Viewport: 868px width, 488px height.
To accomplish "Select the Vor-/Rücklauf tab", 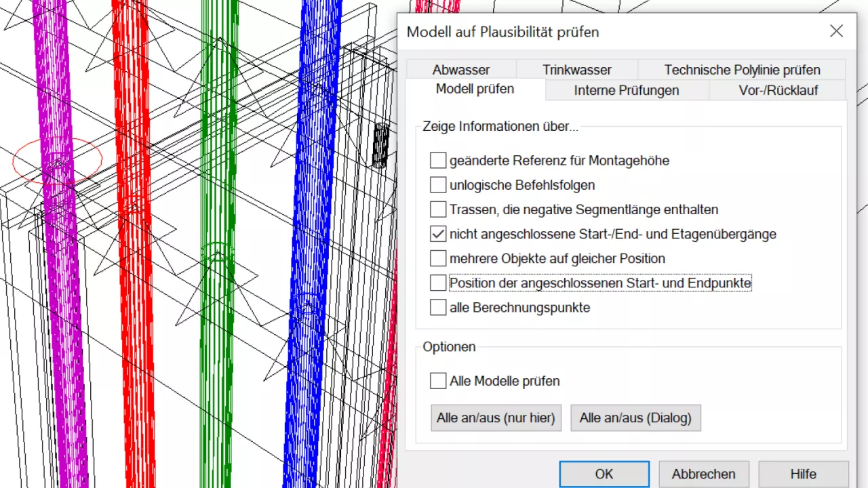I will coord(777,89).
